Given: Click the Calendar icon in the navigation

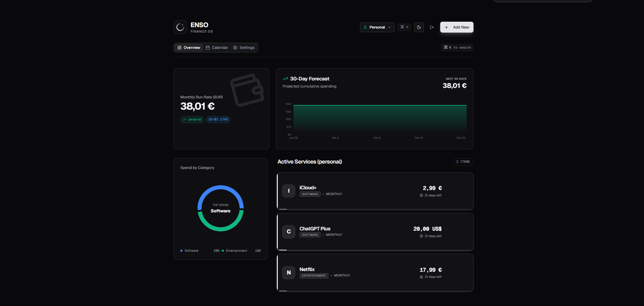Looking at the screenshot, I should [x=209, y=47].
